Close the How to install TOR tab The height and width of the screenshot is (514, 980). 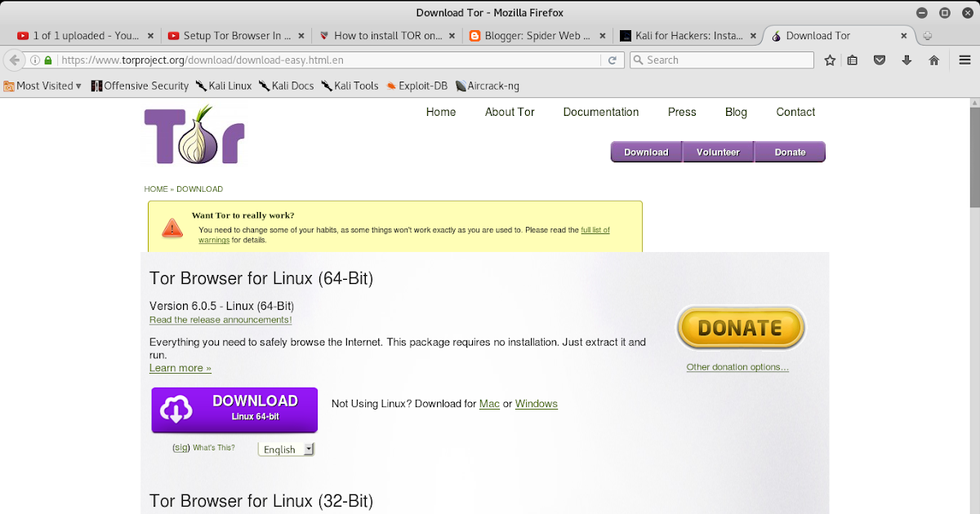pos(452,36)
